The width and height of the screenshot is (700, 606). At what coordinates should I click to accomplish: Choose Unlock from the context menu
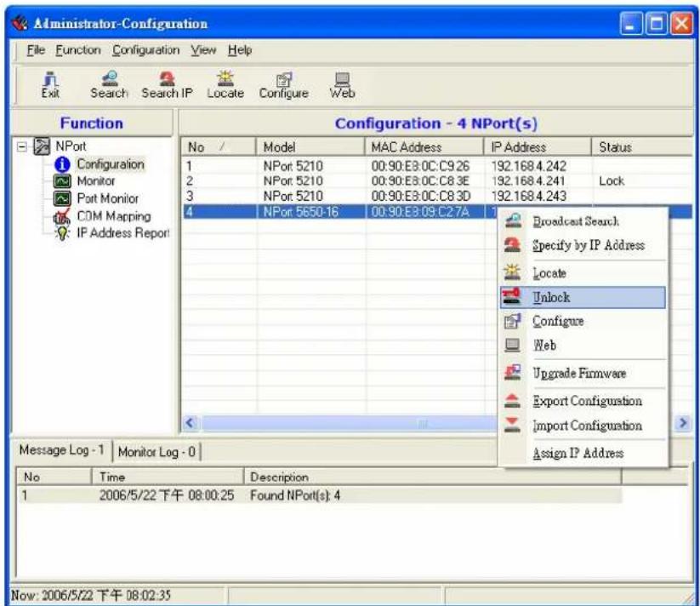pos(583,297)
